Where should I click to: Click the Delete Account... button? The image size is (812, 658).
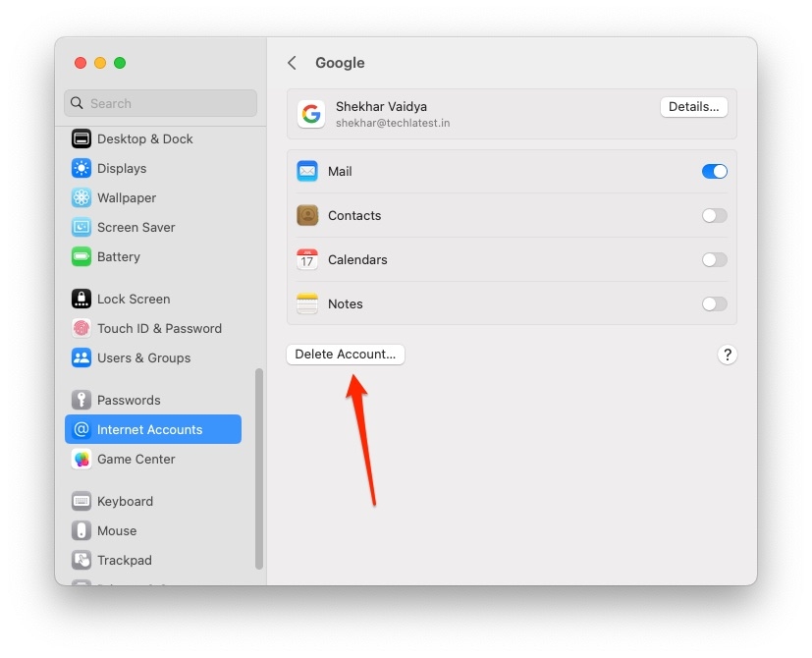pyautogui.click(x=346, y=355)
